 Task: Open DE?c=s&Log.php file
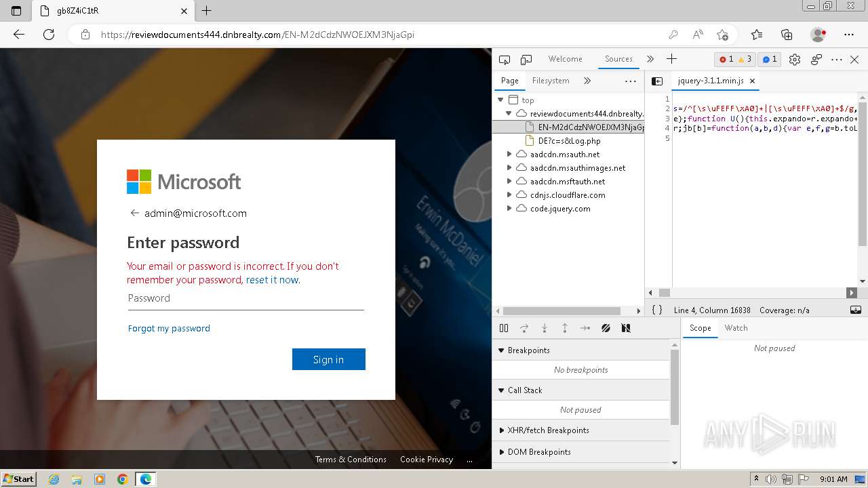[x=569, y=141]
